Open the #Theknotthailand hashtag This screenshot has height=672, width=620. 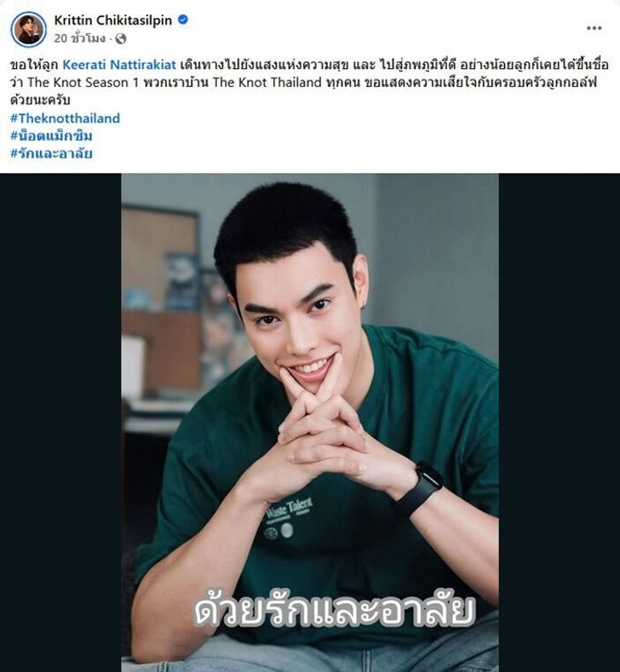65,118
